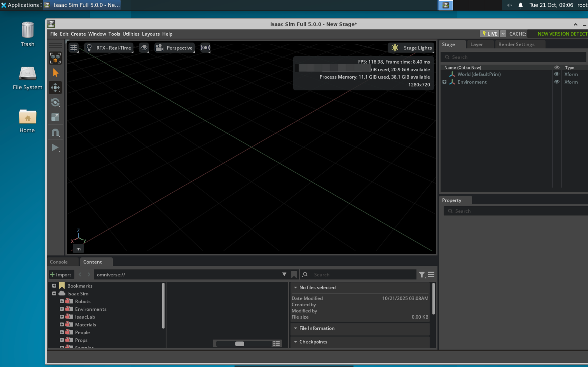Screen dimensions: 588x367
Task: Hide the Environment prim via eye icon
Action: pyautogui.click(x=556, y=82)
